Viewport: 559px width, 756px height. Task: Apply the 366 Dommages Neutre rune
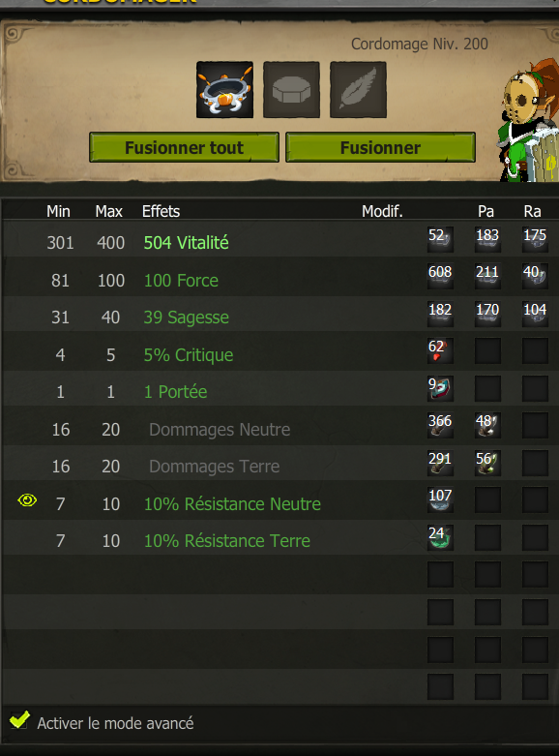(440, 425)
